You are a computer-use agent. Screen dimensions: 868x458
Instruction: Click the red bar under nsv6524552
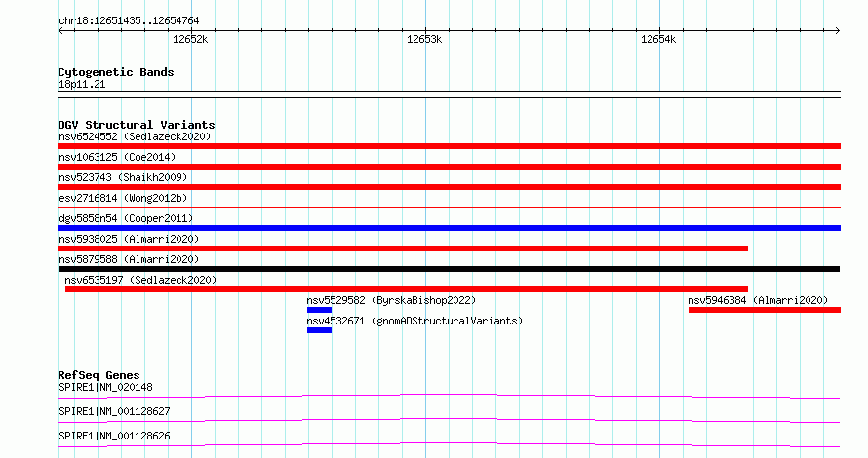coord(449,146)
